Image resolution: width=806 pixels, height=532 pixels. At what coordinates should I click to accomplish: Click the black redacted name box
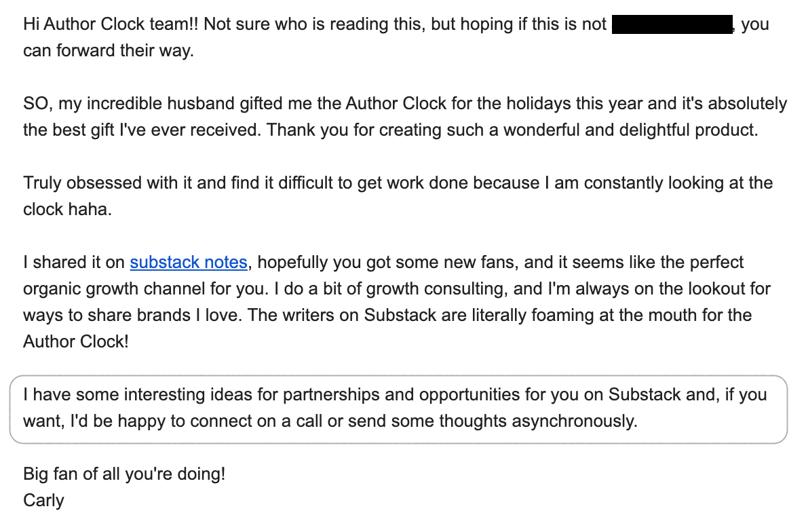672,24
